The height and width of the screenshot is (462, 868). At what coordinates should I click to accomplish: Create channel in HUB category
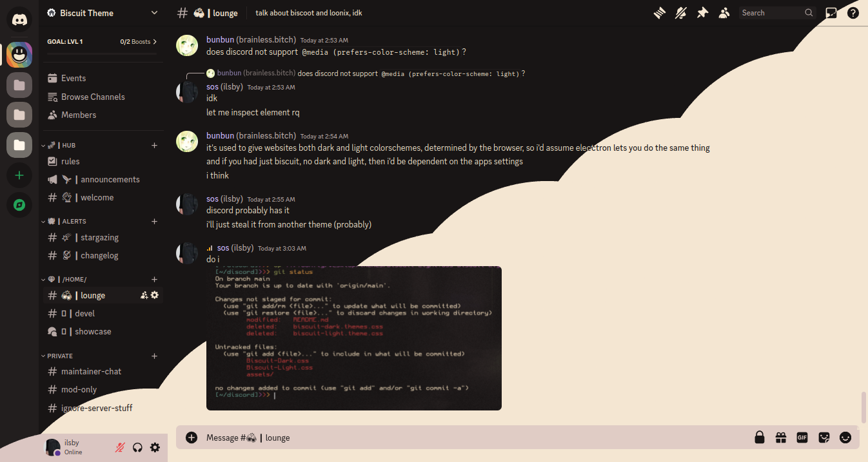154,146
